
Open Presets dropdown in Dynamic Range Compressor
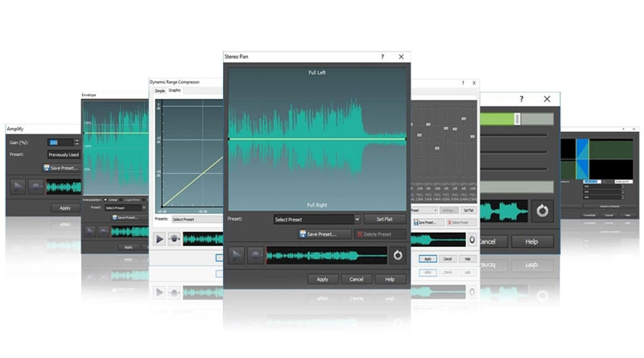click(x=197, y=220)
